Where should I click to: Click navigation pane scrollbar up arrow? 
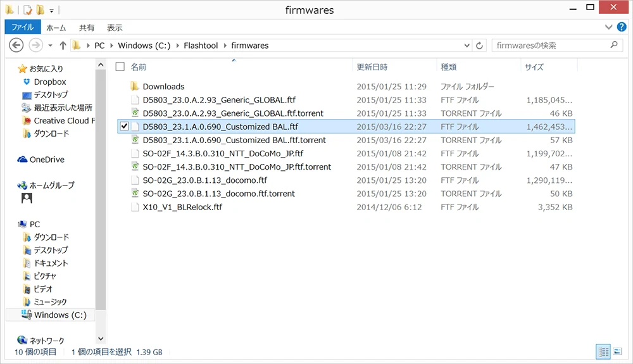pyautogui.click(x=101, y=65)
